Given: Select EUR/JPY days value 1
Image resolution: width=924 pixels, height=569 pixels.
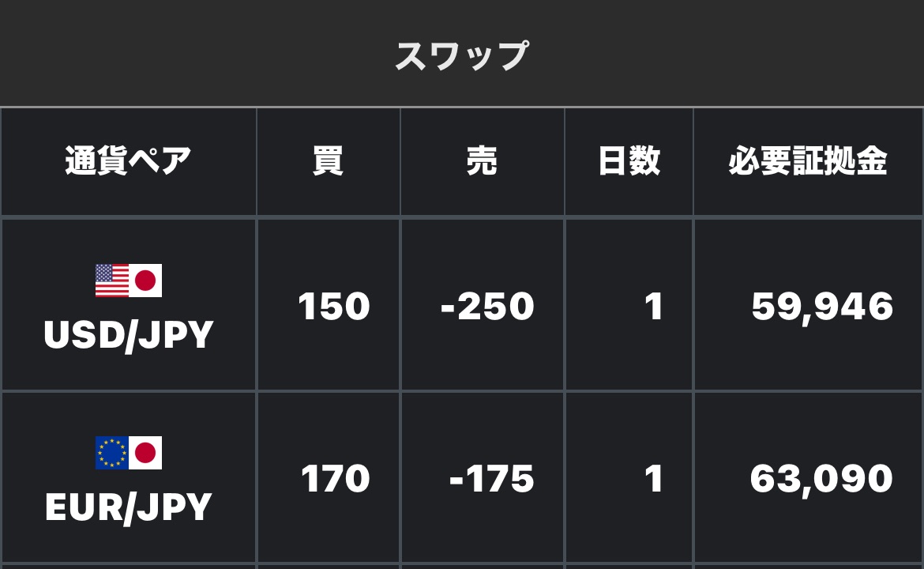Looking at the screenshot, I should [x=654, y=479].
